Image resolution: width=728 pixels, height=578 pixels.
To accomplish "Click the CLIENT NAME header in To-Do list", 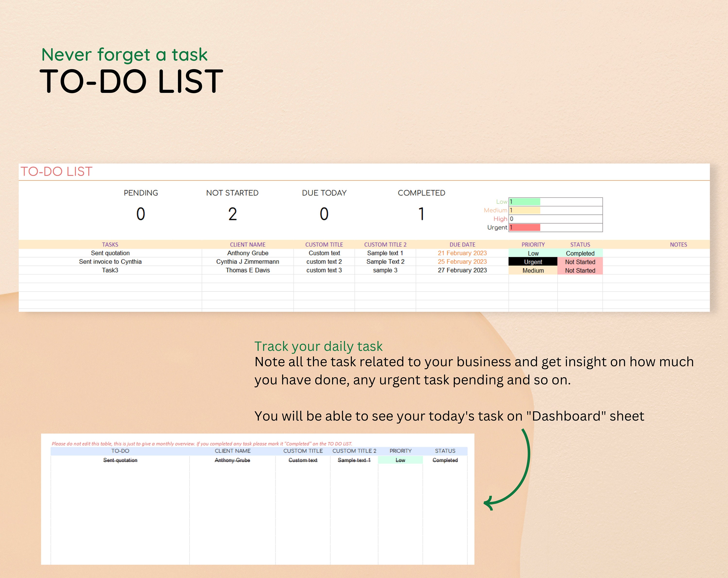I will coord(248,245).
